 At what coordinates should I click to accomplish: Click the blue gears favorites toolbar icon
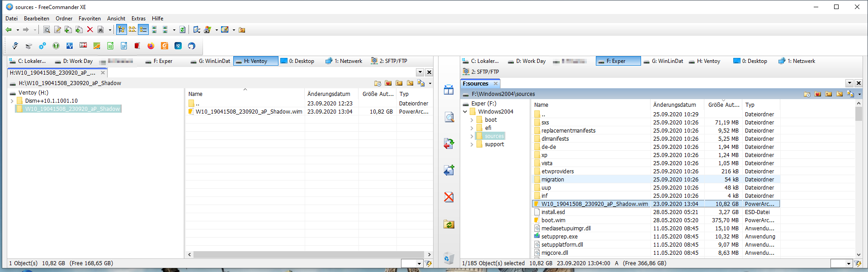(x=42, y=46)
